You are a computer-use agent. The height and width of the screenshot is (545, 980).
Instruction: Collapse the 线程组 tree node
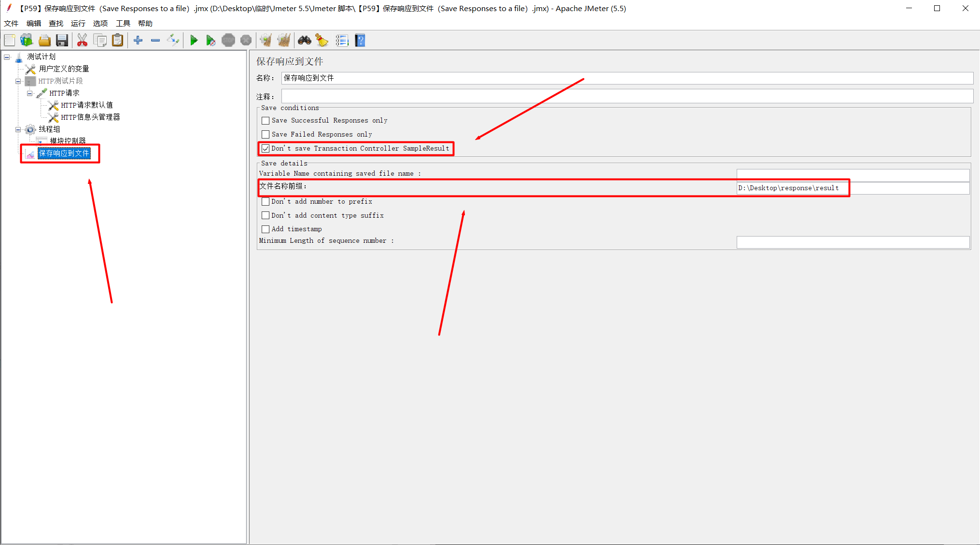point(18,129)
